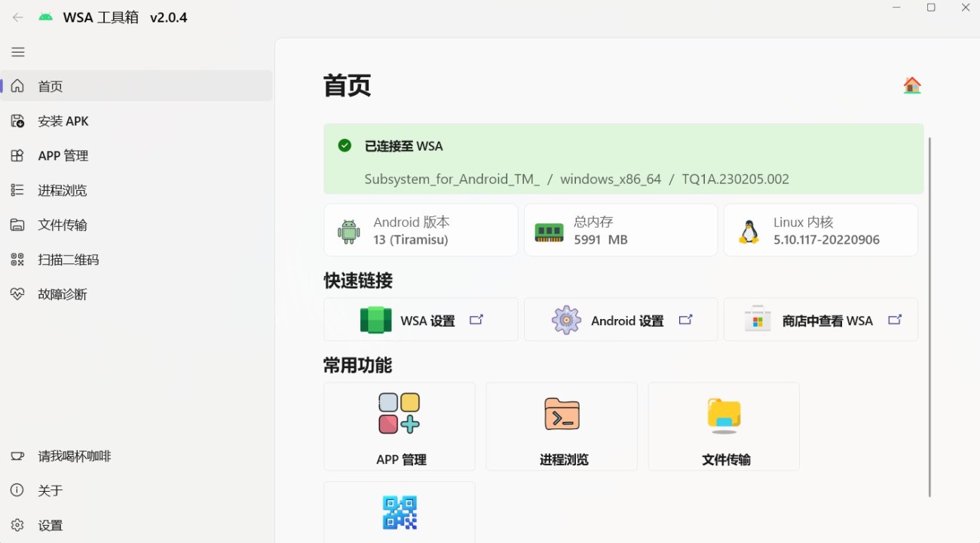Open 文件传输 from the sidebar

[x=136, y=225]
